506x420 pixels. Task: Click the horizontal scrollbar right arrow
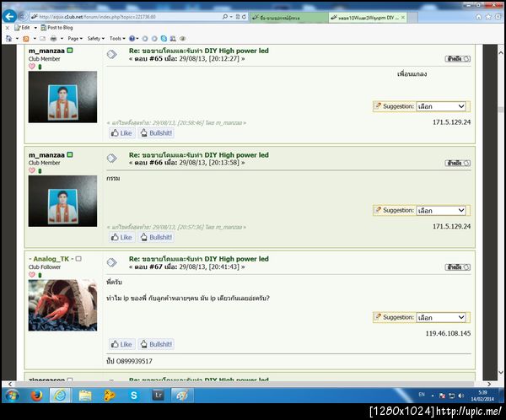click(x=489, y=384)
